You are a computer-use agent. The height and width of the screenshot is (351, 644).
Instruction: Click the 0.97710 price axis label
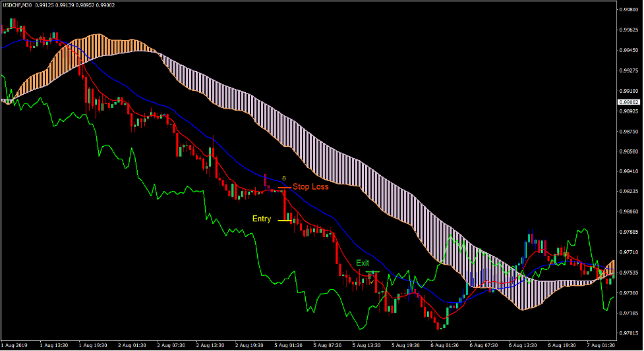(x=628, y=252)
